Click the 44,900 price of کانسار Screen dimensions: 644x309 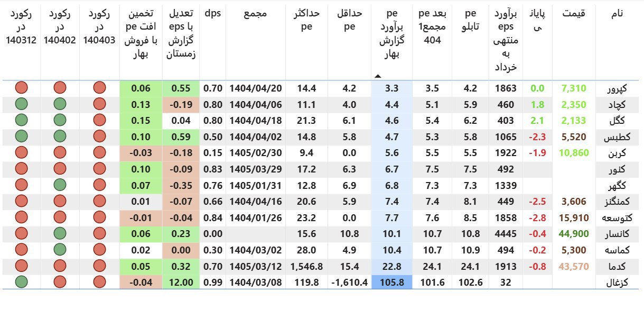coord(571,234)
